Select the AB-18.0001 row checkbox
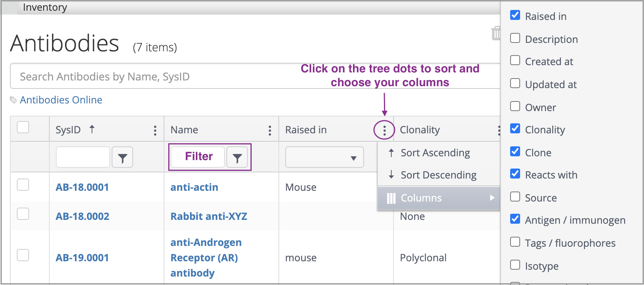 click(x=23, y=185)
